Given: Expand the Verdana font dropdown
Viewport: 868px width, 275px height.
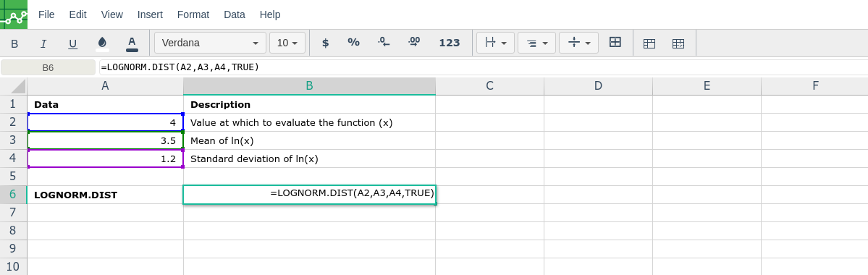Looking at the screenshot, I should tap(211, 43).
